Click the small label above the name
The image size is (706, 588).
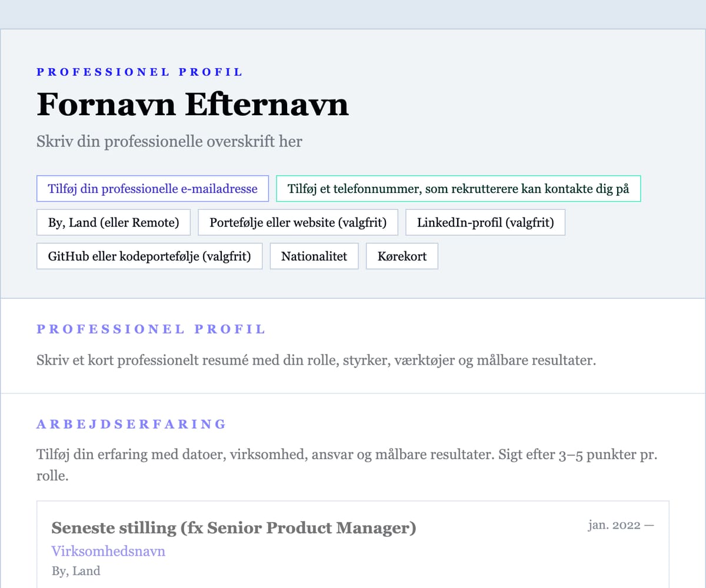(x=139, y=72)
